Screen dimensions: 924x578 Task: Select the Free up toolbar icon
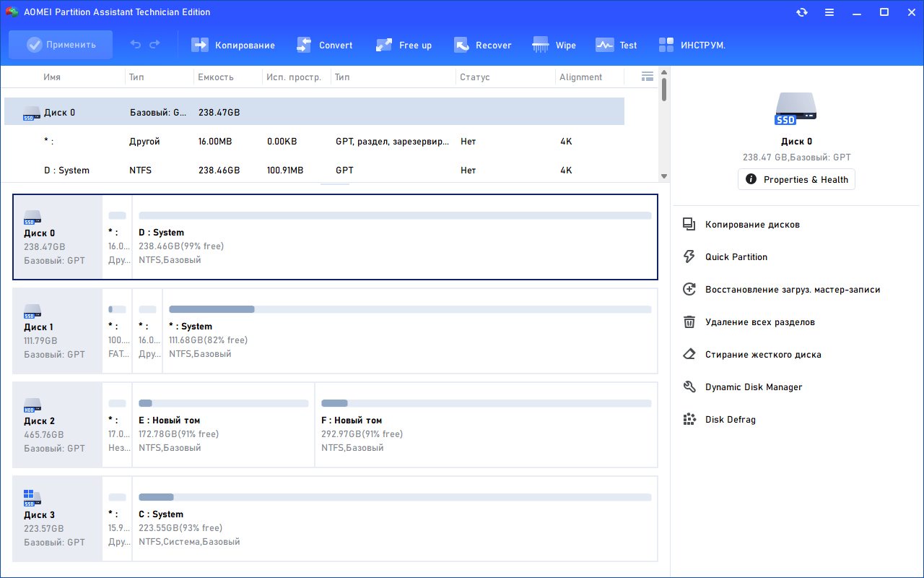click(x=384, y=45)
